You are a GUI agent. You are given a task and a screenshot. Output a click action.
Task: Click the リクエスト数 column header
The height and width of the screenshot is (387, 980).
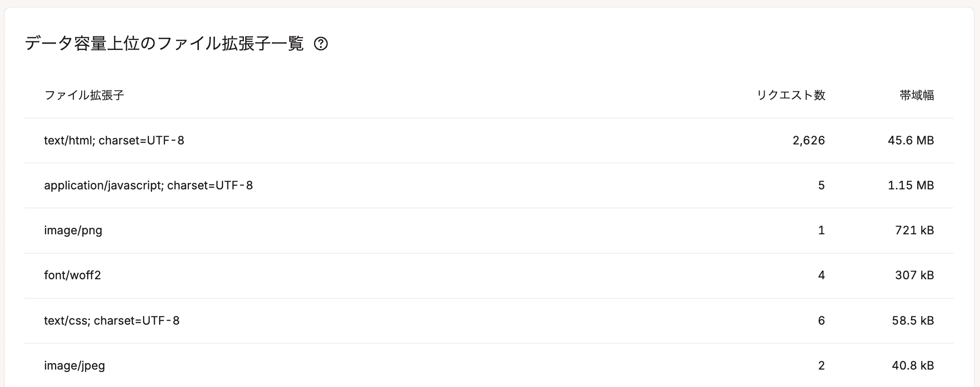tap(791, 95)
